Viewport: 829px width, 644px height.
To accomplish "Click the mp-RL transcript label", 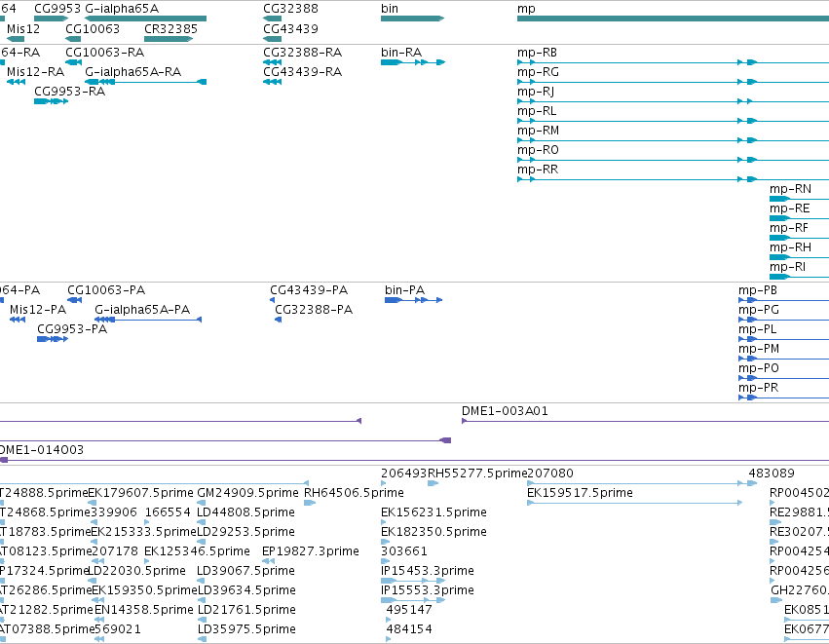I will click(537, 111).
